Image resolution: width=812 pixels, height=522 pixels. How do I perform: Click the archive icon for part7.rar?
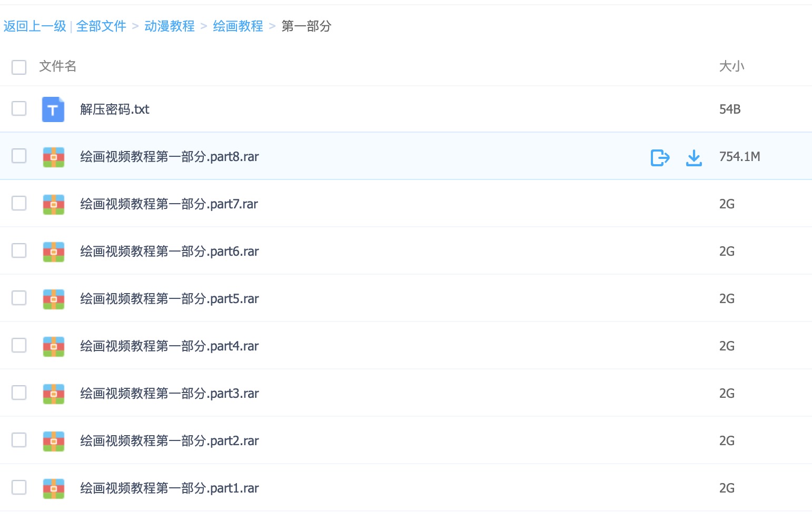tap(54, 205)
